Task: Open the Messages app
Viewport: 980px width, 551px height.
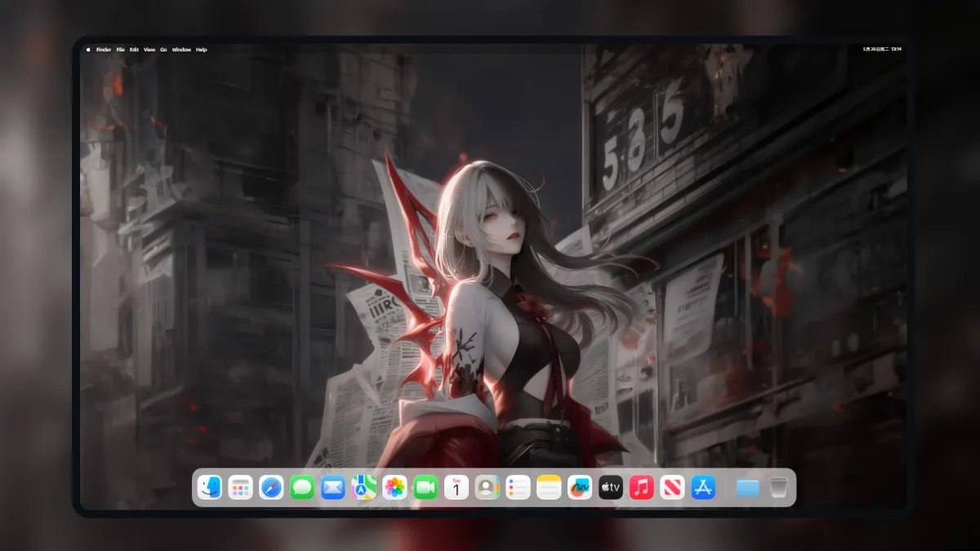Action: point(302,487)
